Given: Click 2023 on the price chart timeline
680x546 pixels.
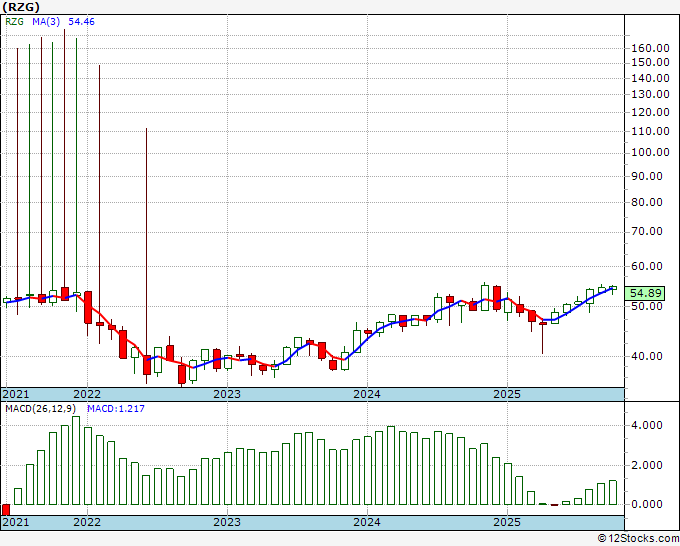Looking at the screenshot, I should (x=227, y=394).
